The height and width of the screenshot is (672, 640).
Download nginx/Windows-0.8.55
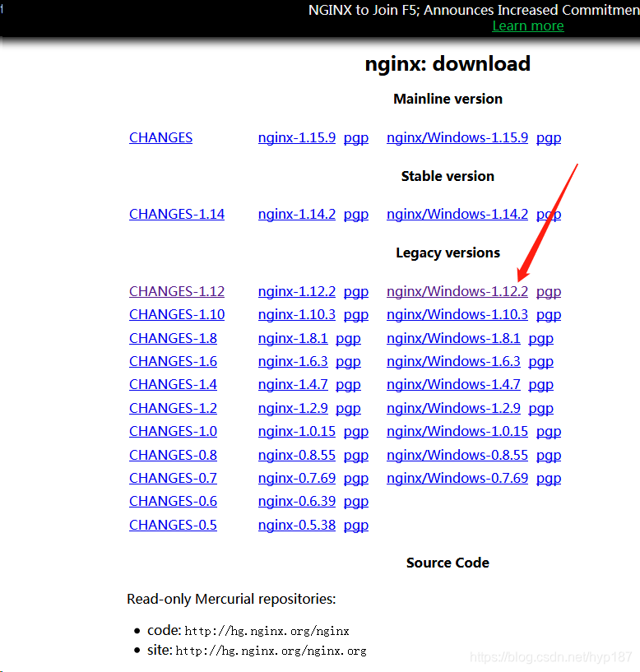coord(457,455)
